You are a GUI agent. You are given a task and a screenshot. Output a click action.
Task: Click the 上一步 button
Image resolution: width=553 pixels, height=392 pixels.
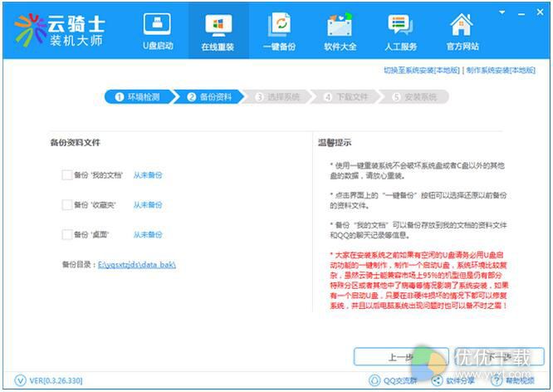tap(401, 357)
